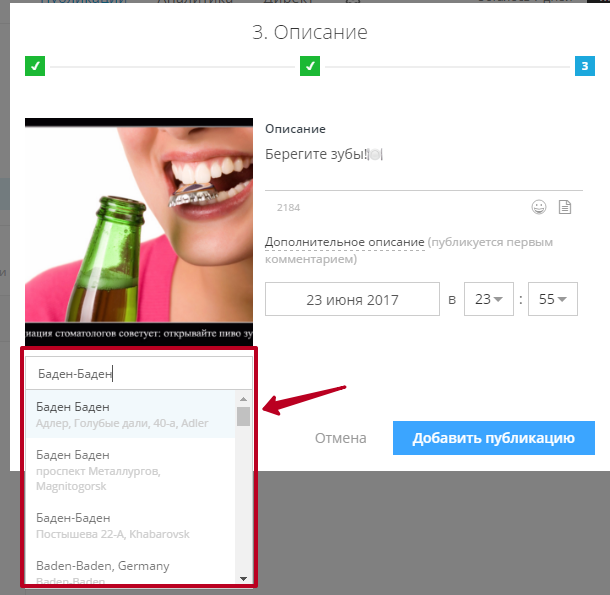This screenshot has width=610, height=595.
Task: Open Дополнительное описание link
Action: click(x=345, y=242)
